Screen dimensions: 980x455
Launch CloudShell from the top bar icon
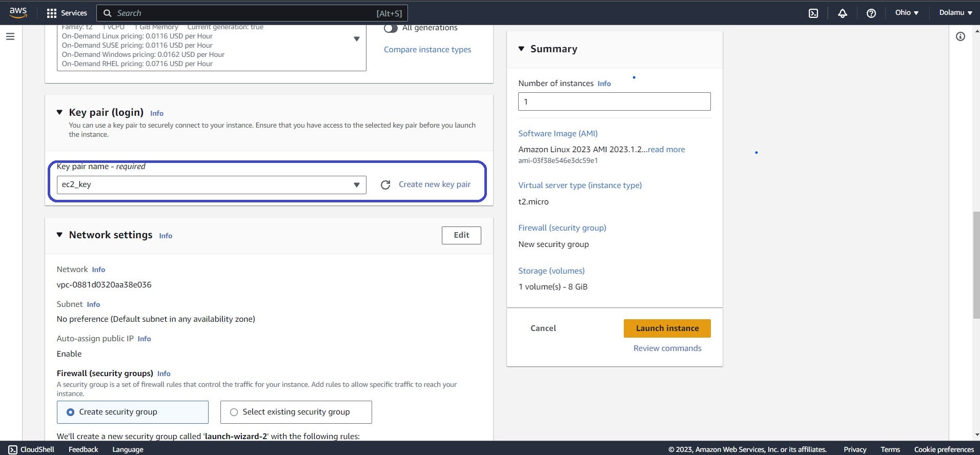coord(813,13)
